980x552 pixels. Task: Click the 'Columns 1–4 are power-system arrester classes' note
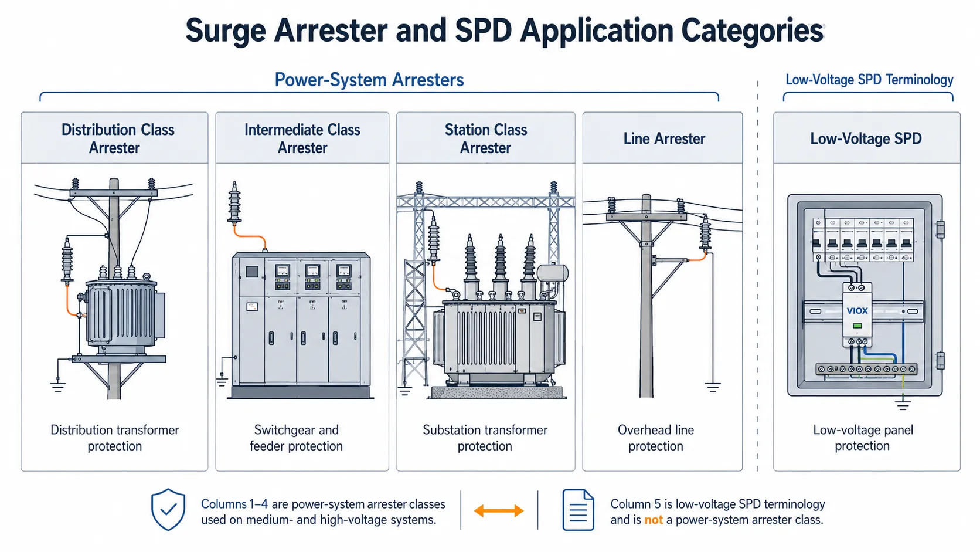(x=323, y=512)
